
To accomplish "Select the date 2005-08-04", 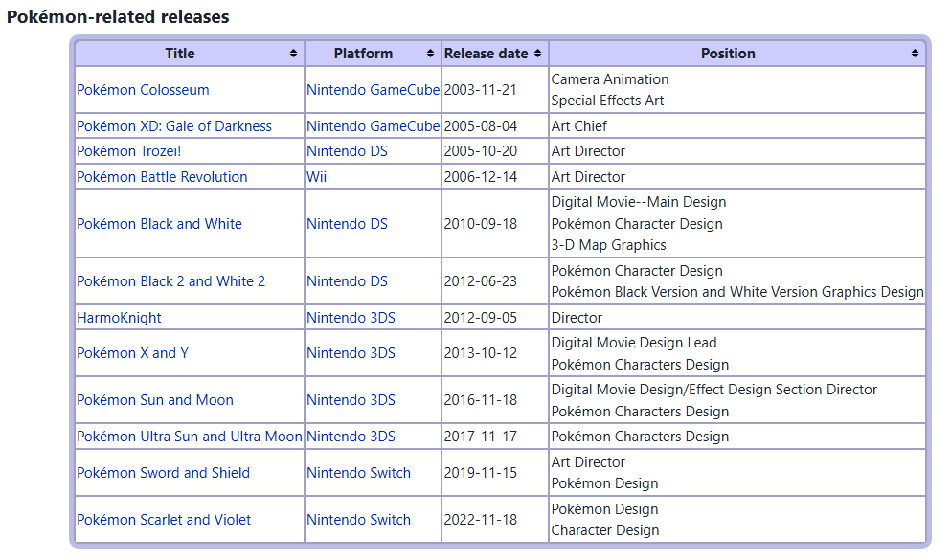I will (481, 126).
